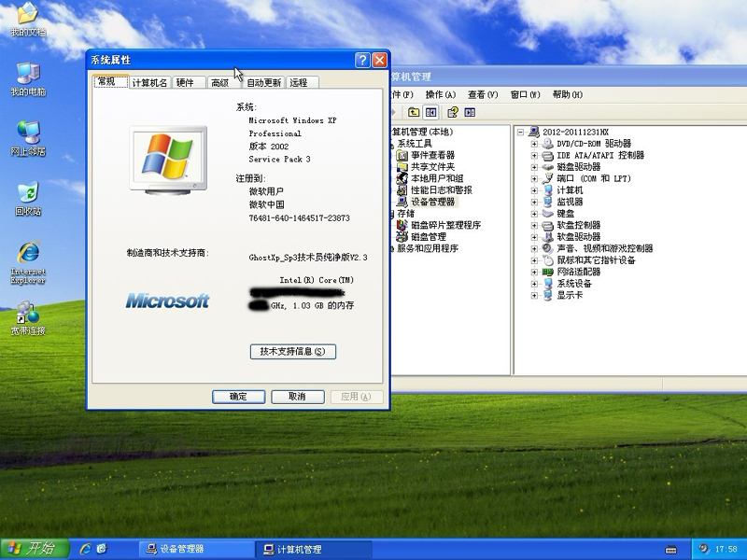Switch to the 自动更新 tab
Viewport: 747px width, 560px height.
coord(263,82)
